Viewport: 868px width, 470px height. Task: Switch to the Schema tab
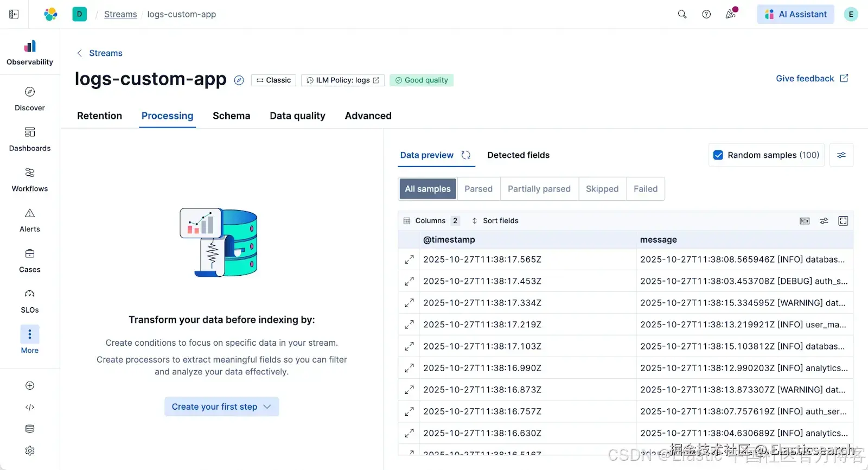coord(231,116)
